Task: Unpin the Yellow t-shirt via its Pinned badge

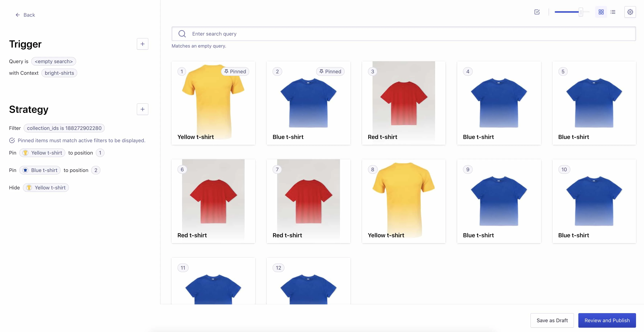Action: click(235, 71)
